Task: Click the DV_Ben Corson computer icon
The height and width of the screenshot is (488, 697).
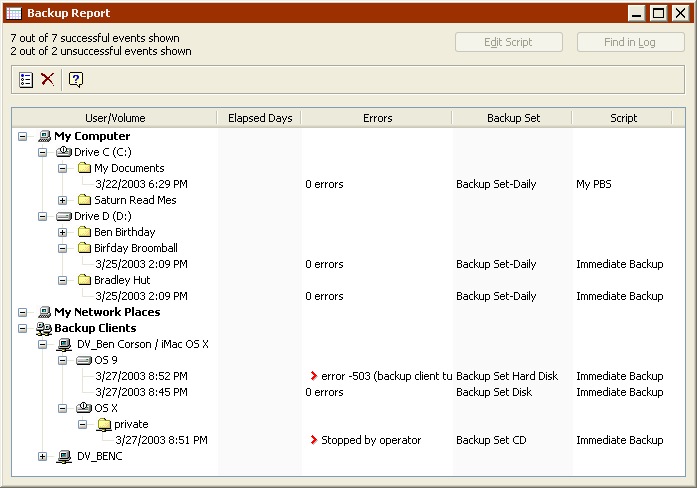Action: (x=64, y=344)
